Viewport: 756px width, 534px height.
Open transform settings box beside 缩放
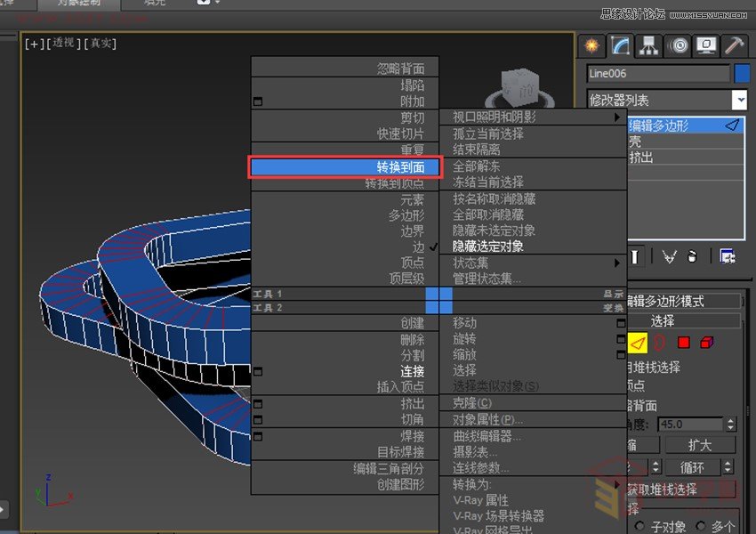[621, 355]
